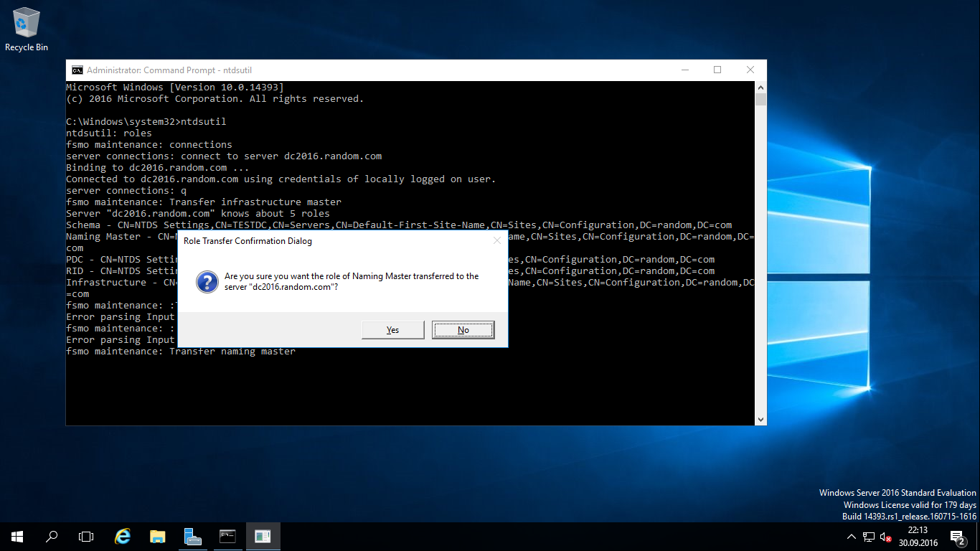Viewport: 980px width, 551px height.
Task: Open Action Center notifications icon
Action: (x=957, y=537)
